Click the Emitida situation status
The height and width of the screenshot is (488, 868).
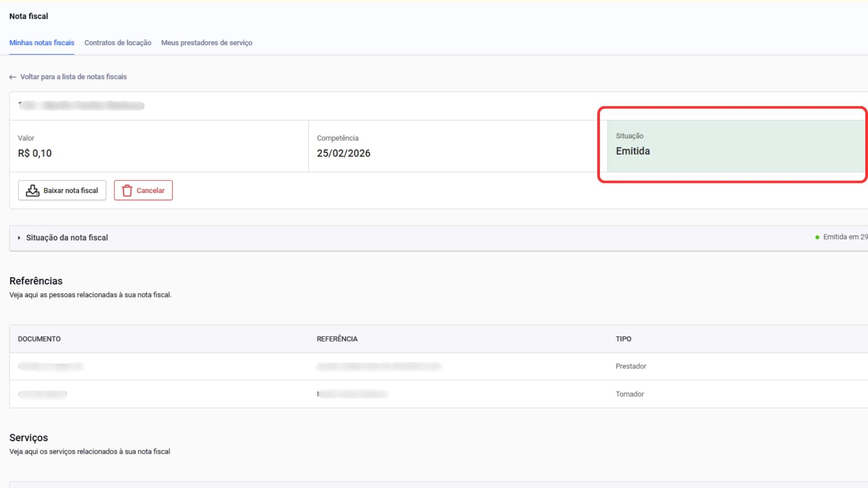pos(633,151)
